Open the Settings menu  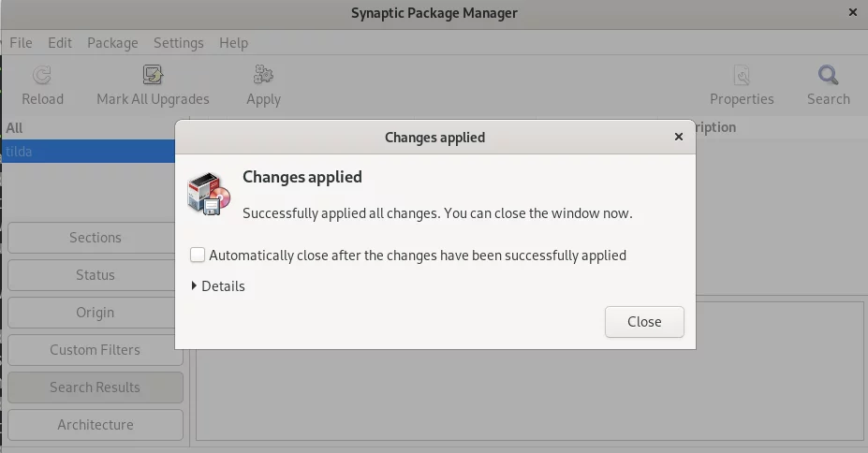point(178,43)
